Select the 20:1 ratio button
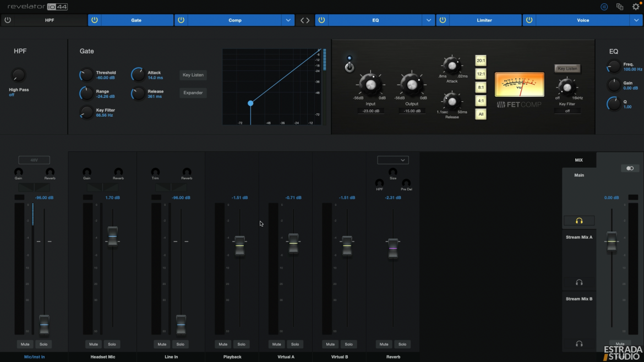Viewport: 644px width, 362px height. click(481, 61)
